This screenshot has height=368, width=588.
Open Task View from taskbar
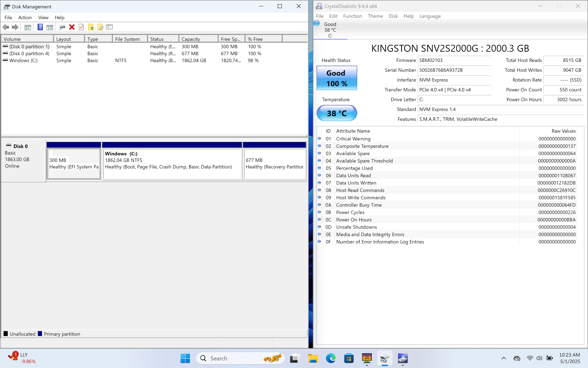tap(294, 358)
